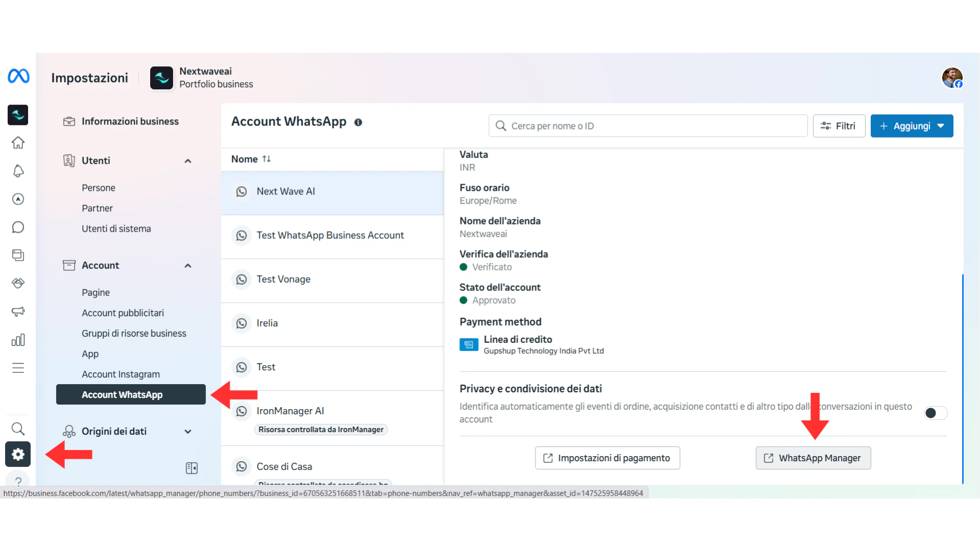Collapse the Utenti section
The width and height of the screenshot is (980, 551).
[188, 161]
